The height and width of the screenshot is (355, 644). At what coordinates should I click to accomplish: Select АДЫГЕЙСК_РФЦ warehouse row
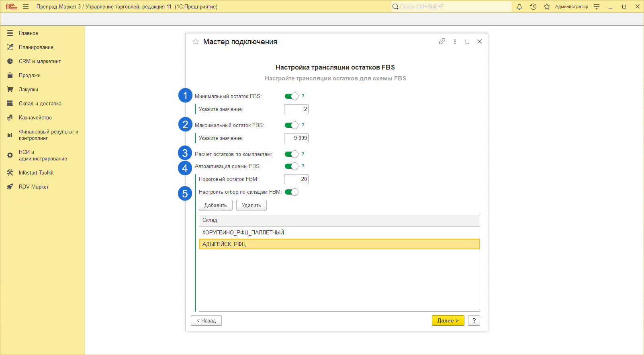339,244
